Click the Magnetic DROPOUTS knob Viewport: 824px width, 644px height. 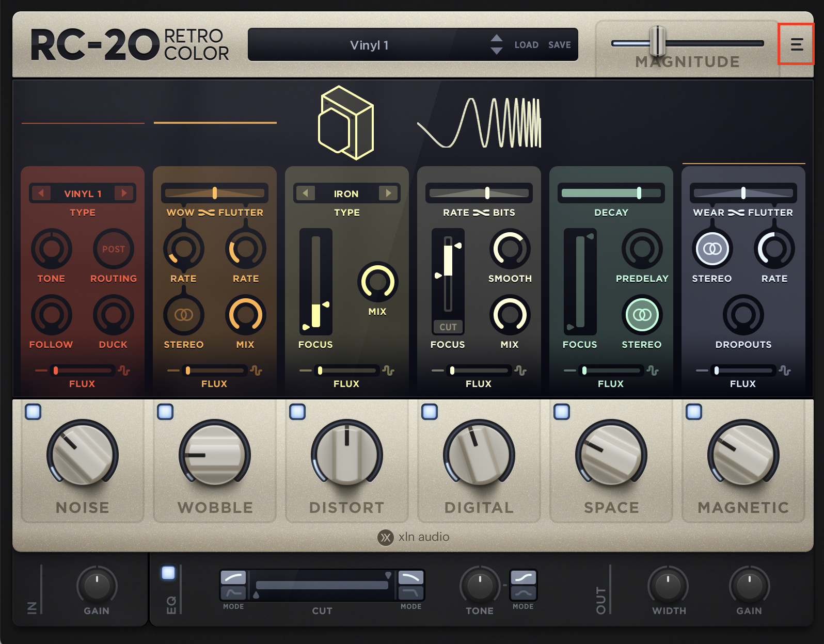[743, 315]
